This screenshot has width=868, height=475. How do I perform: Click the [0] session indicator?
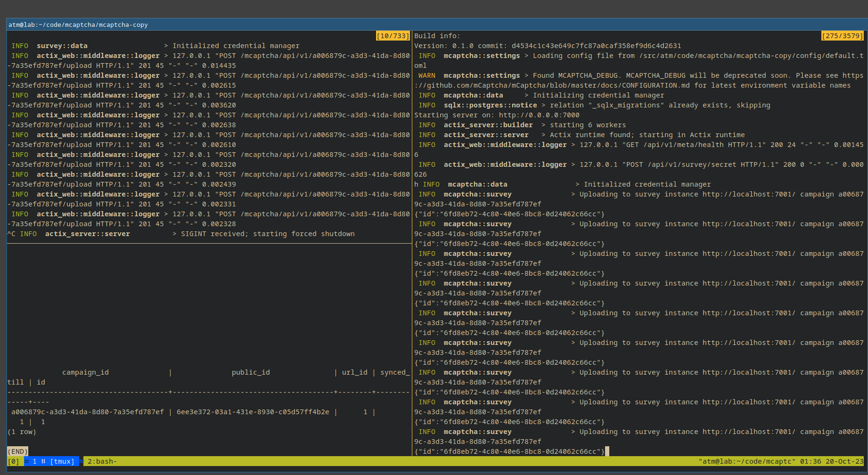(x=14, y=461)
